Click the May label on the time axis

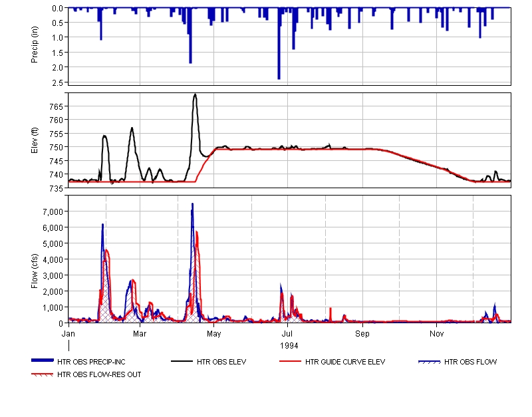pyautogui.click(x=214, y=333)
